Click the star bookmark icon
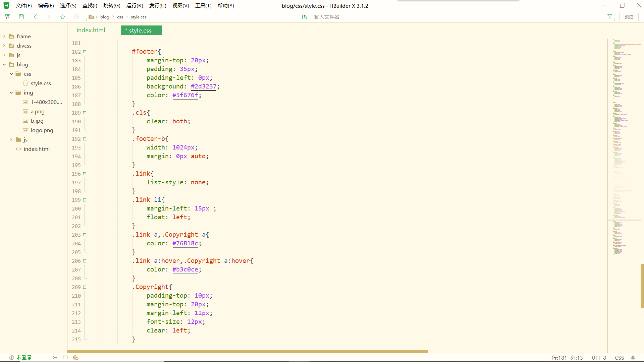Screen dimensions: 644x362 (63, 17)
